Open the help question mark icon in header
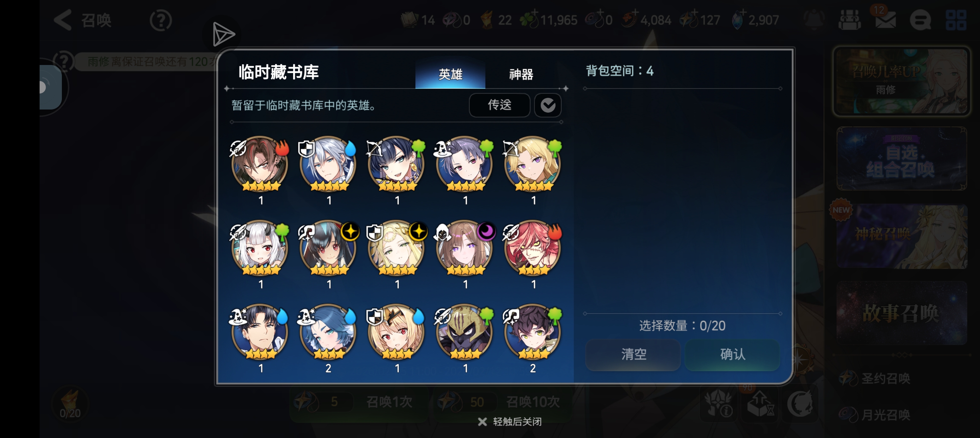 pyautogui.click(x=161, y=20)
